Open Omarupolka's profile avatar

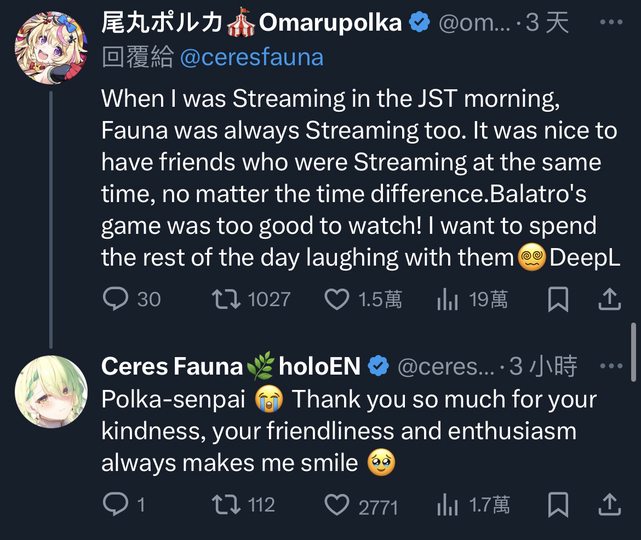(x=50, y=46)
